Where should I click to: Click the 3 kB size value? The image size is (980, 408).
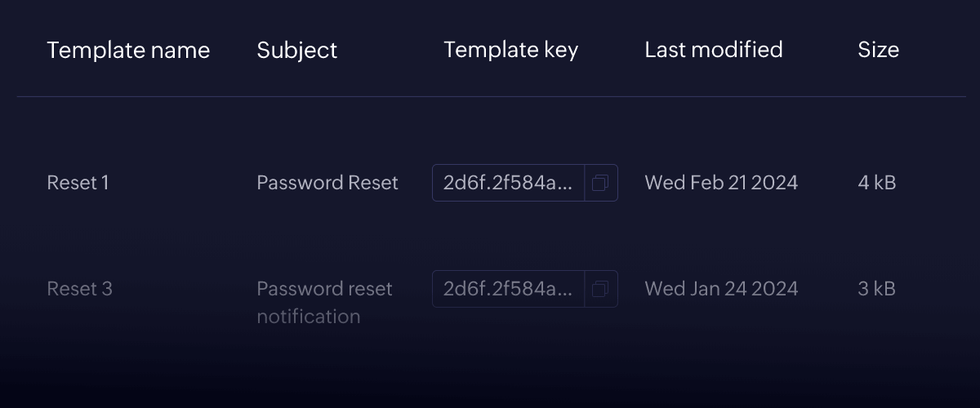coord(876,289)
